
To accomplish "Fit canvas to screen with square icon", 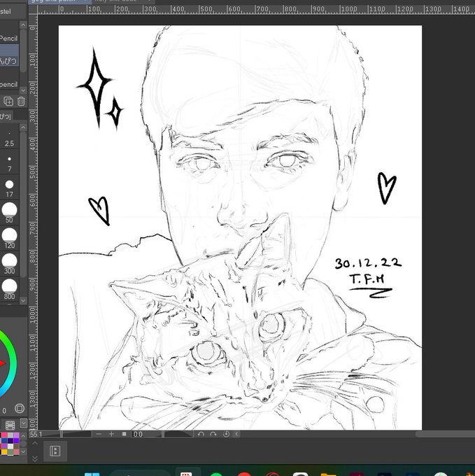I will click(x=124, y=434).
